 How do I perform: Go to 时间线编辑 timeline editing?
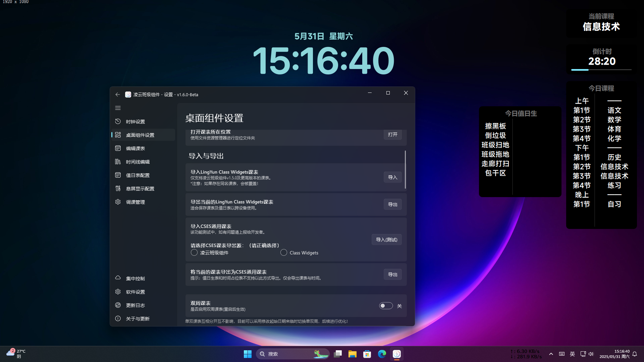[x=138, y=162]
